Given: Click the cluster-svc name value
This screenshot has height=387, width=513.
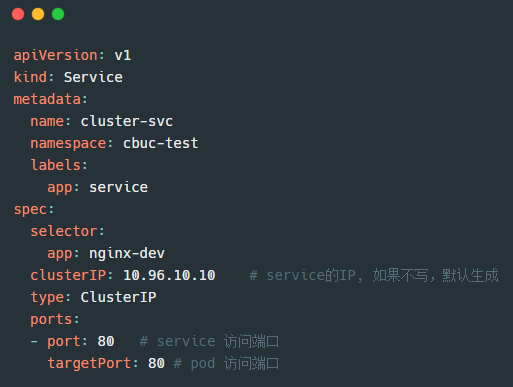Looking at the screenshot, I should click(127, 121).
